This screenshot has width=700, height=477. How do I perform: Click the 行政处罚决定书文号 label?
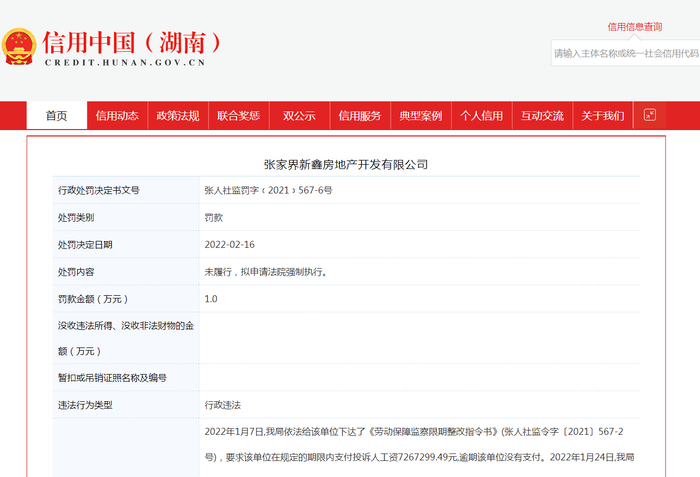point(99,190)
